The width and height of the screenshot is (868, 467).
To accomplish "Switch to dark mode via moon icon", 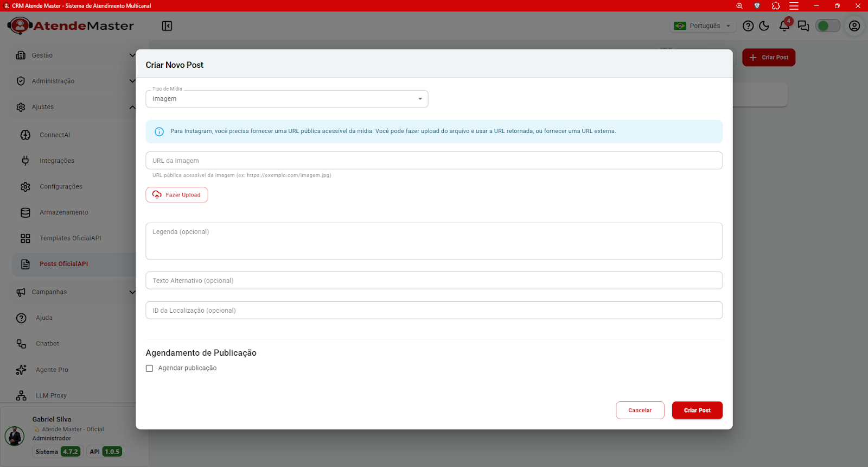I will pos(764,26).
